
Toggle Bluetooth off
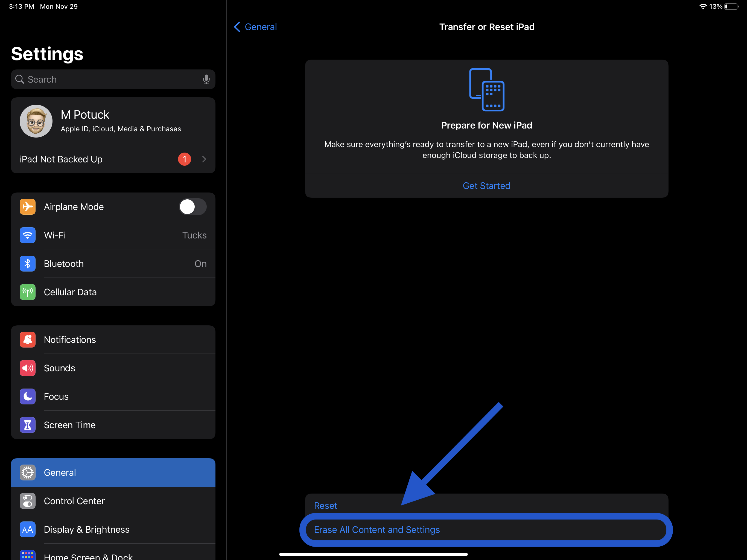point(113,263)
